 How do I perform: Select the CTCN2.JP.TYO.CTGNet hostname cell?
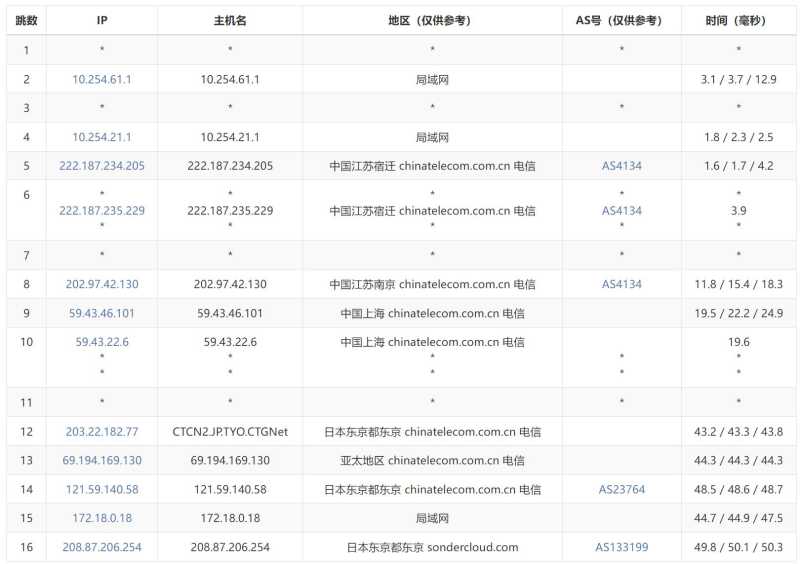(x=230, y=432)
